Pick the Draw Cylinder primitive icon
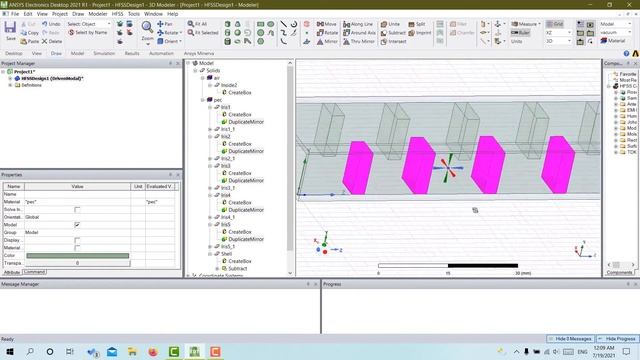Viewport: 640px width, 360px height. point(228,33)
